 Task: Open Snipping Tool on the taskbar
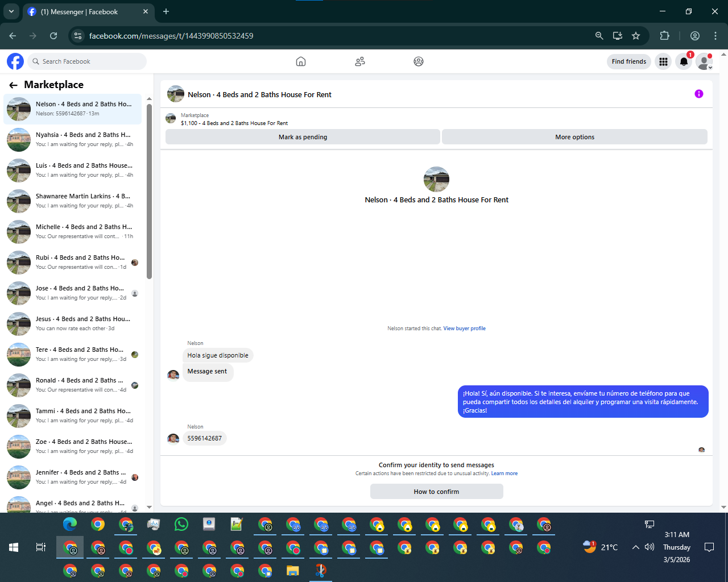(321, 570)
